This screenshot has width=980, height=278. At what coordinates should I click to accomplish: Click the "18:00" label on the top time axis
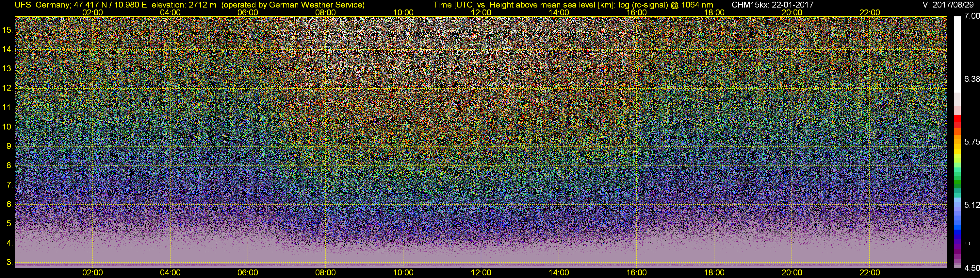coord(714,12)
